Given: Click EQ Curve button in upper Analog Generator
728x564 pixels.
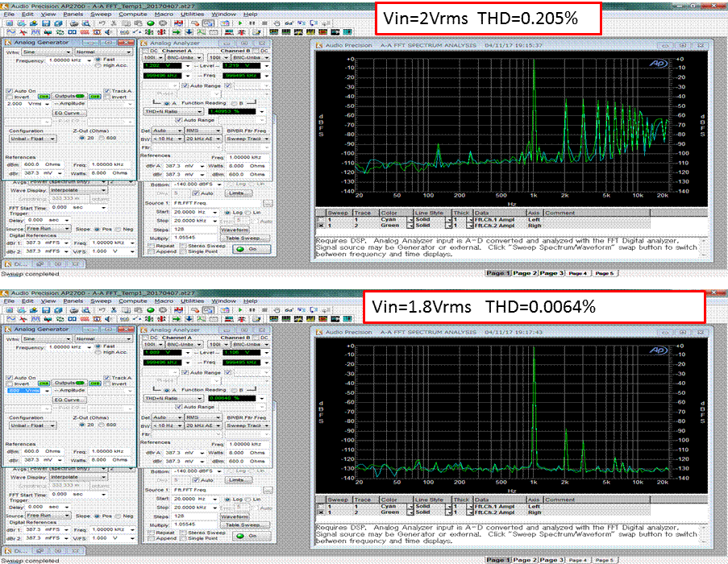Looking at the screenshot, I should click(x=68, y=113).
